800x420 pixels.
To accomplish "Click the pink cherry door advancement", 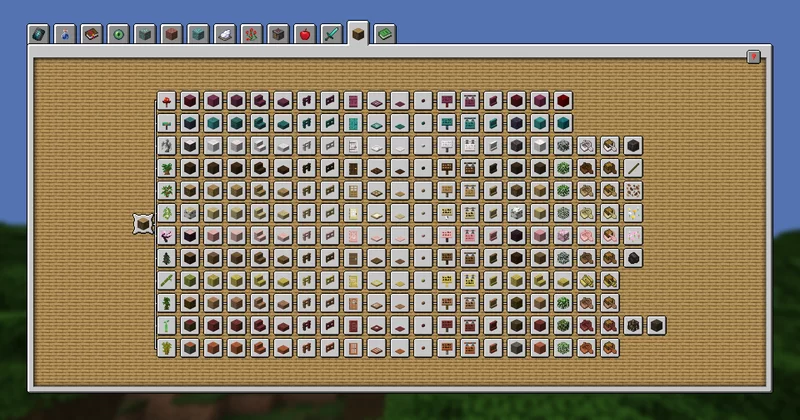I will coord(352,235).
